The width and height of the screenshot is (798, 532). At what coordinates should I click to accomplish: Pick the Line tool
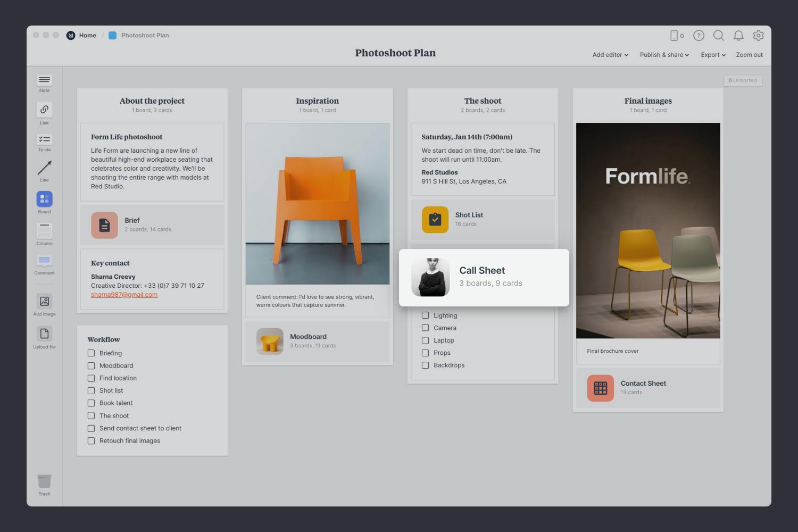(44, 168)
